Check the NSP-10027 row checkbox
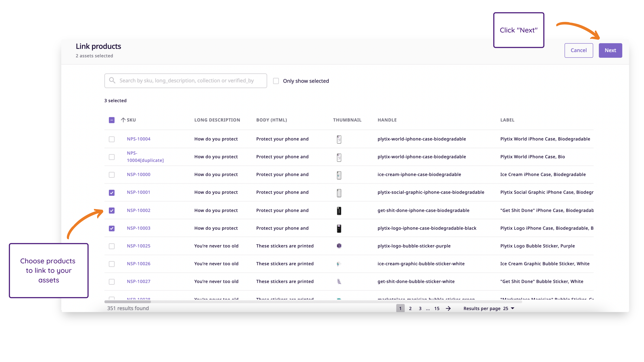The width and height of the screenshot is (644, 362). (x=112, y=282)
